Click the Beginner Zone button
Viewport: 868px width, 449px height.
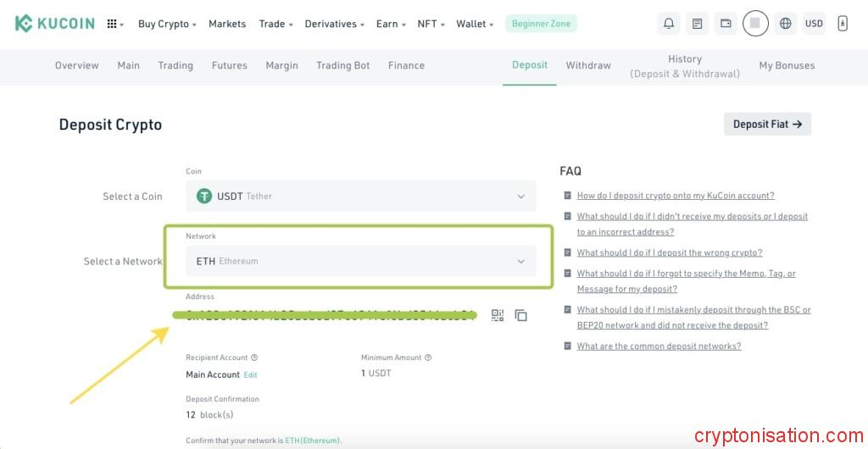[x=541, y=24]
